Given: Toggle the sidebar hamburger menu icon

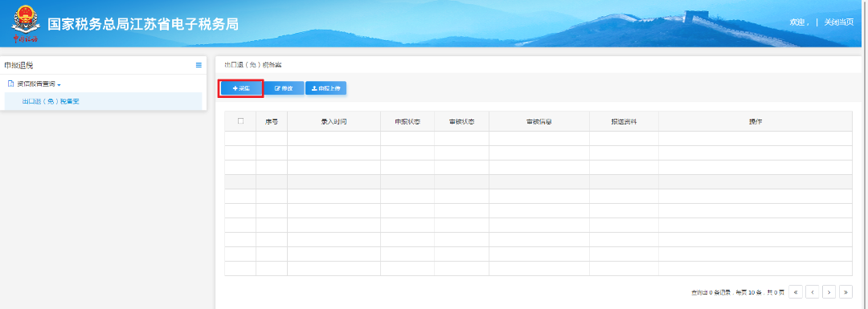Looking at the screenshot, I should (x=199, y=65).
